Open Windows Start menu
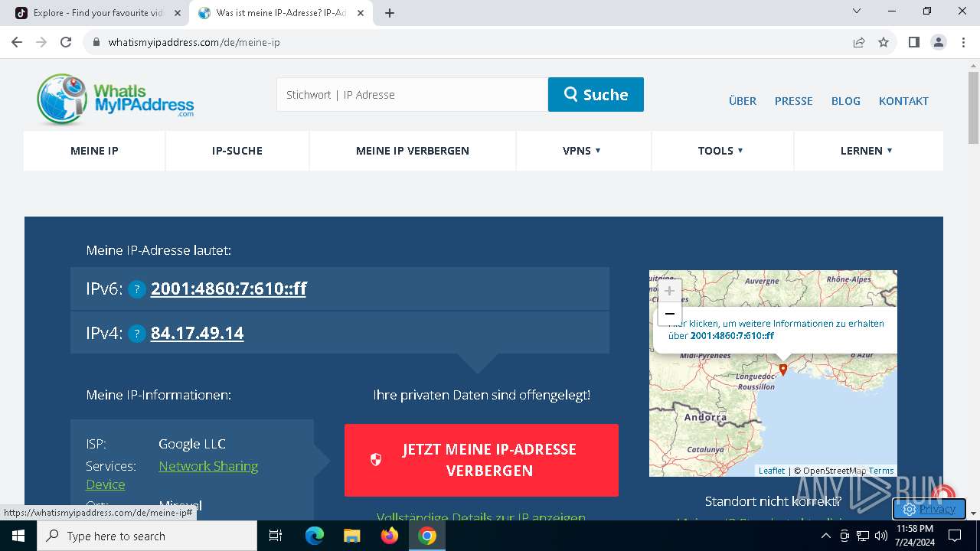980x551 pixels. [18, 536]
